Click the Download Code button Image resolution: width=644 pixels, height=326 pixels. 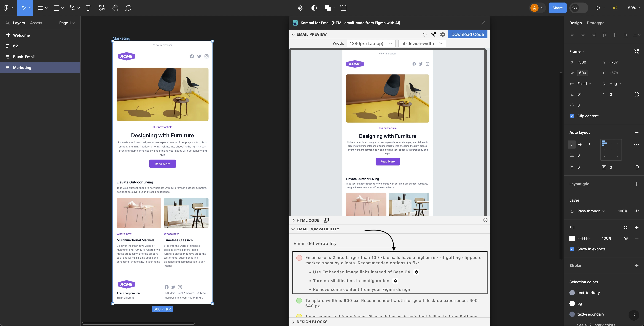pyautogui.click(x=467, y=34)
